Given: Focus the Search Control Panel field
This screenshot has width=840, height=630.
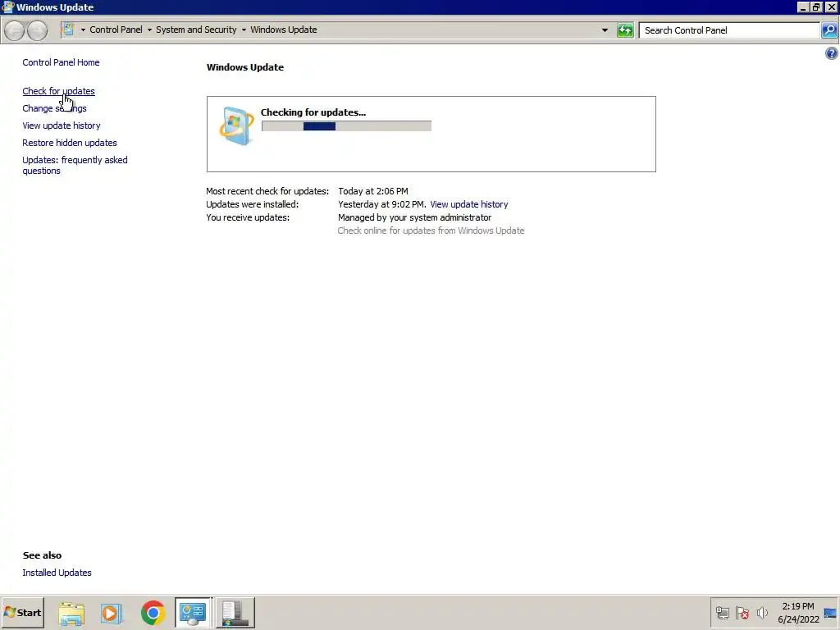Looking at the screenshot, I should click(729, 30).
